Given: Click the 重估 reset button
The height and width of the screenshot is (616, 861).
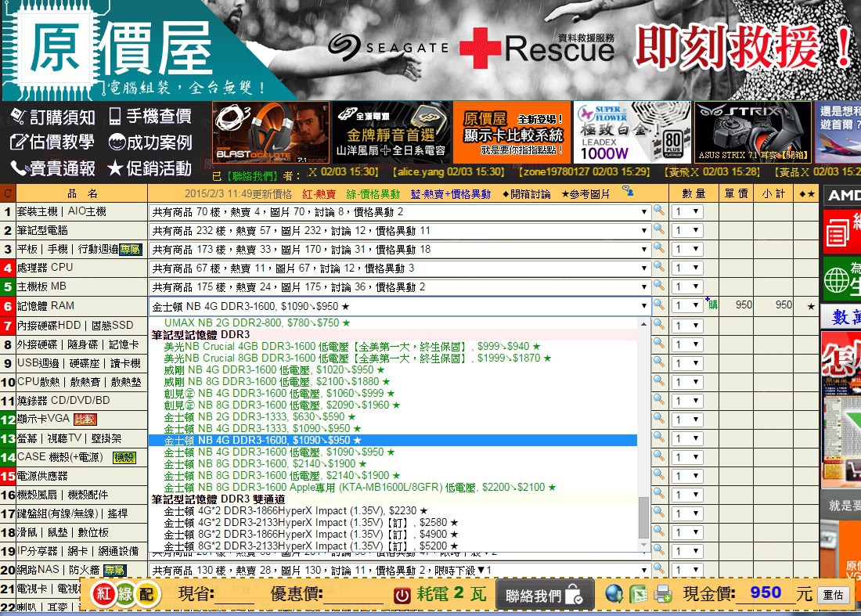Looking at the screenshot, I should point(833,595).
